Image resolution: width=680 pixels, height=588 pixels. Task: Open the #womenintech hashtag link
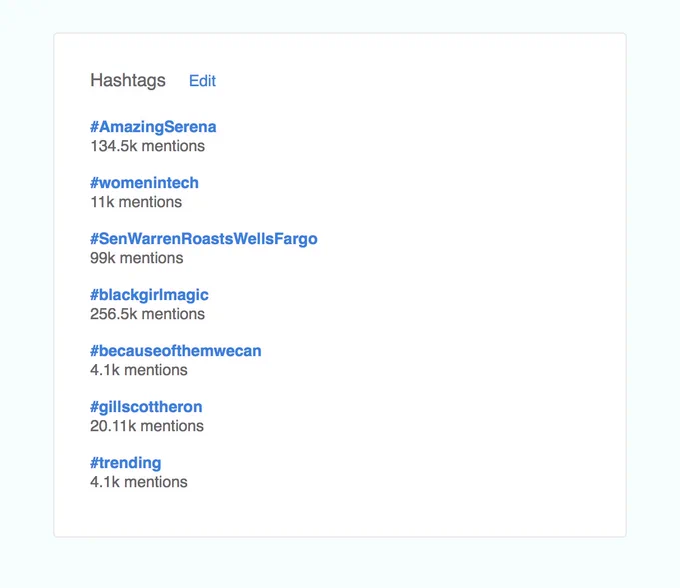tap(144, 183)
